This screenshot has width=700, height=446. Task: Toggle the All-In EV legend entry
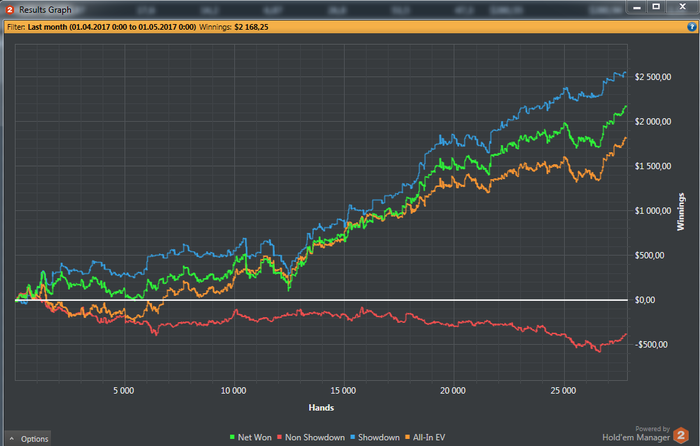pos(425,438)
